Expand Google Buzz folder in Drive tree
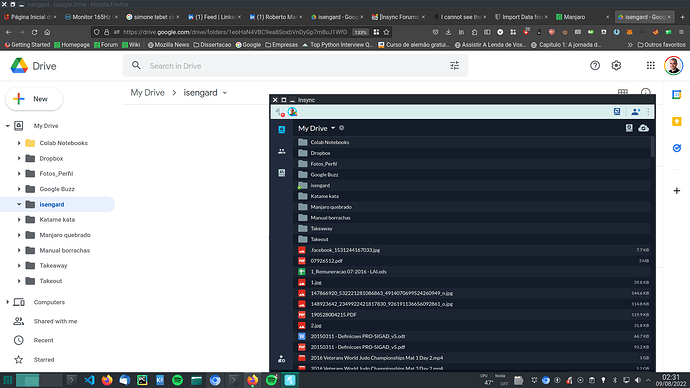The width and height of the screenshot is (690, 388). (19, 189)
